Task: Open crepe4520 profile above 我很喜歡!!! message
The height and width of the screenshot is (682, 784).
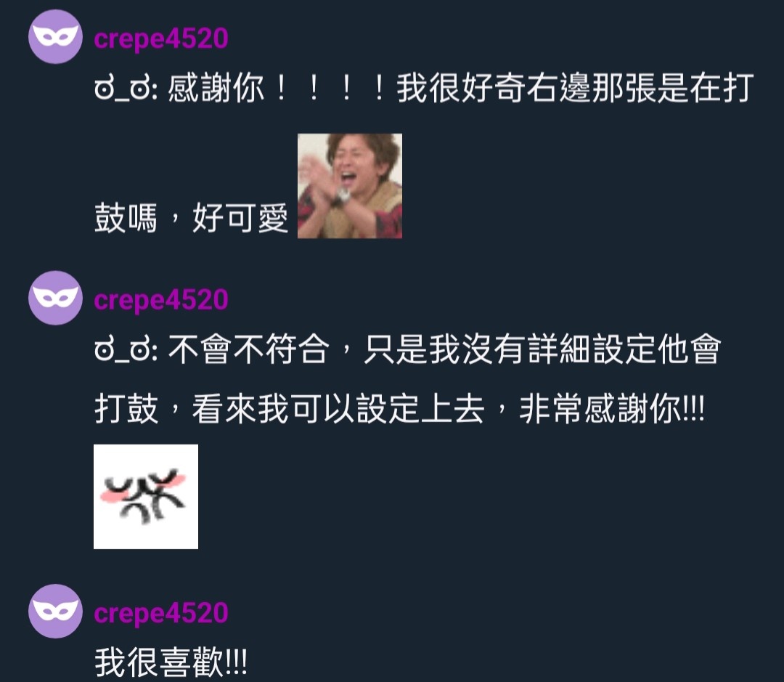Action: pyautogui.click(x=161, y=612)
